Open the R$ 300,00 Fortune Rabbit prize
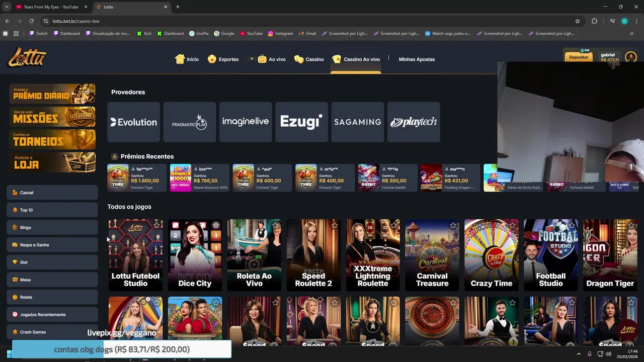This screenshot has height=362, width=644. [x=388, y=178]
